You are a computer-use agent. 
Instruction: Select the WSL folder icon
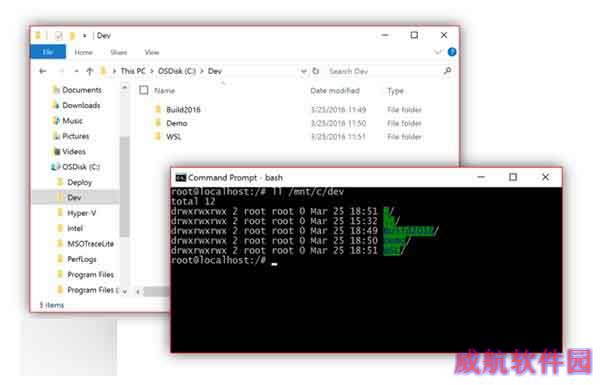(158, 136)
